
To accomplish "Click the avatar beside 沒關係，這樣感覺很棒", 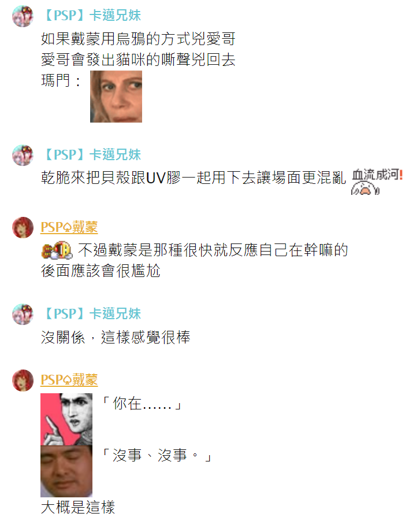I will click(23, 314).
